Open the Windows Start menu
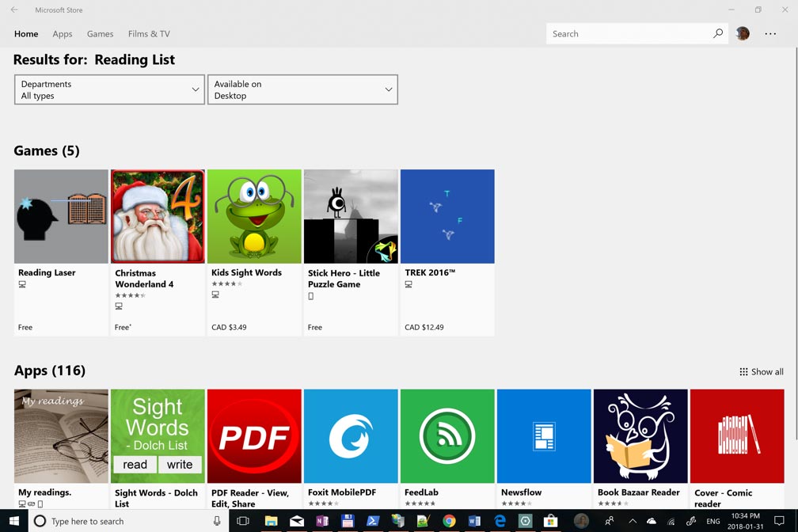798x532 pixels. pyautogui.click(x=14, y=521)
